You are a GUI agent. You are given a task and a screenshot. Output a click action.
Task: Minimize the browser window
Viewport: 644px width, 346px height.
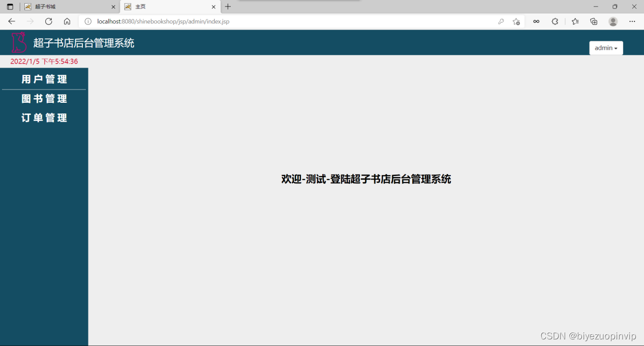(x=596, y=7)
